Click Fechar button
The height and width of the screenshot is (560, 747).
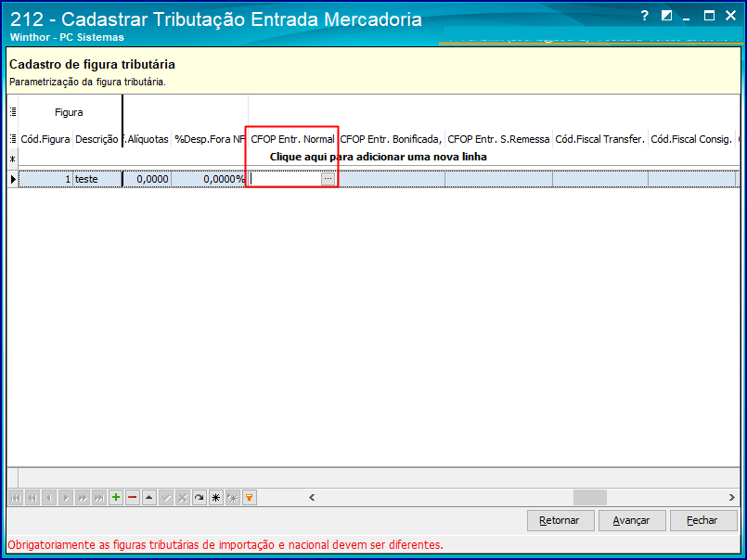(703, 520)
